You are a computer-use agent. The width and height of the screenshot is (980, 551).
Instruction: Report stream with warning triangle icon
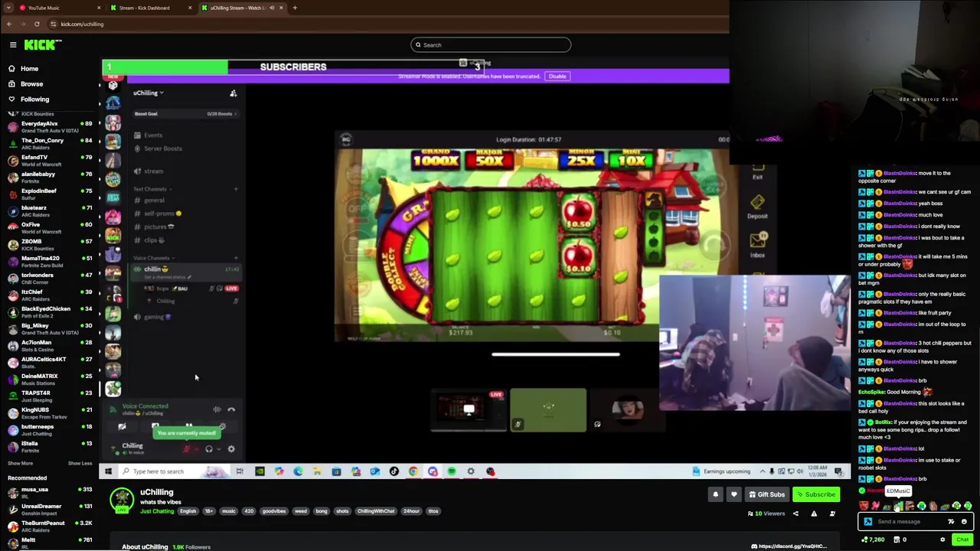(x=814, y=514)
